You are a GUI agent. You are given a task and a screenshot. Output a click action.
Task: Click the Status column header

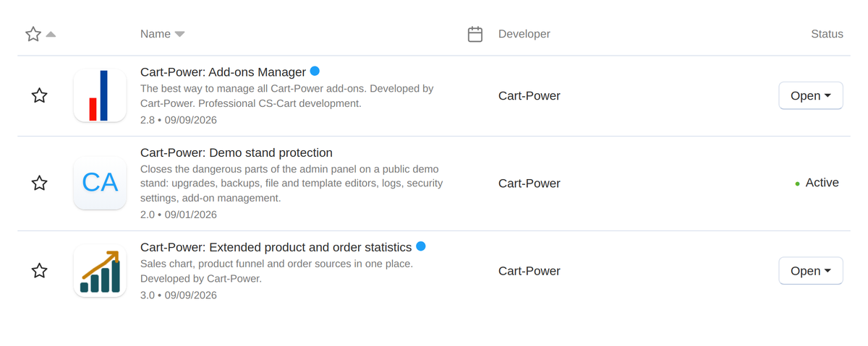pyautogui.click(x=827, y=34)
